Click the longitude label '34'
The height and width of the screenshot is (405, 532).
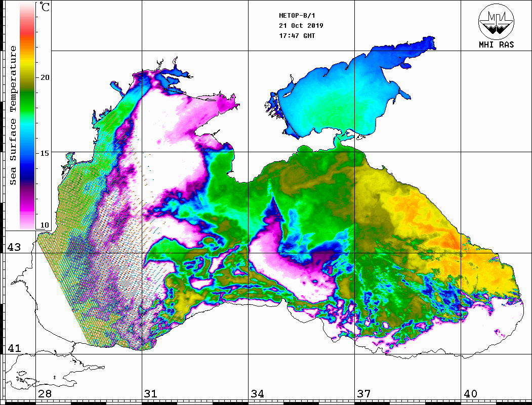pyautogui.click(x=257, y=393)
